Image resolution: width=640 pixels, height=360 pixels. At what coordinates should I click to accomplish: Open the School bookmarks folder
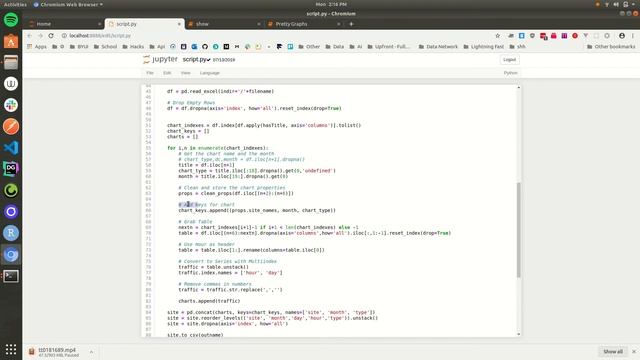[x=105, y=47]
